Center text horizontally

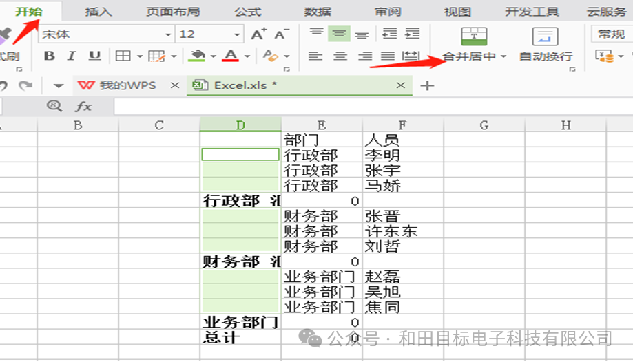coord(340,56)
